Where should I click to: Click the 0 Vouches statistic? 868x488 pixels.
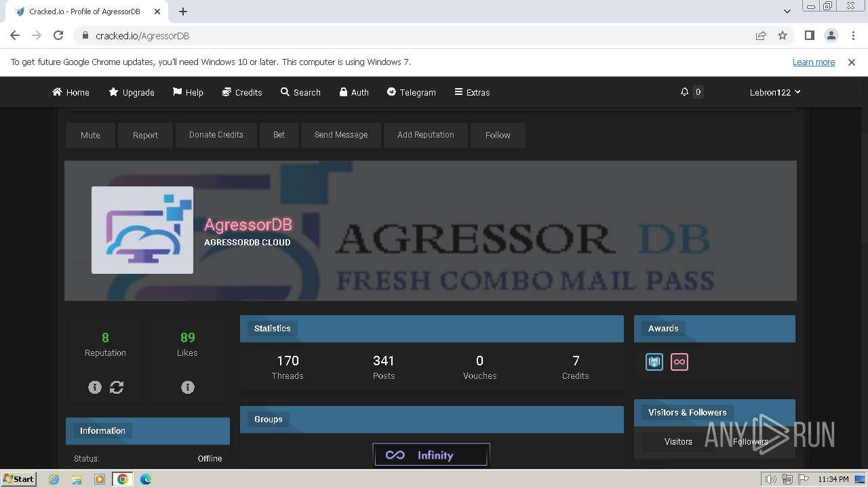pyautogui.click(x=479, y=367)
